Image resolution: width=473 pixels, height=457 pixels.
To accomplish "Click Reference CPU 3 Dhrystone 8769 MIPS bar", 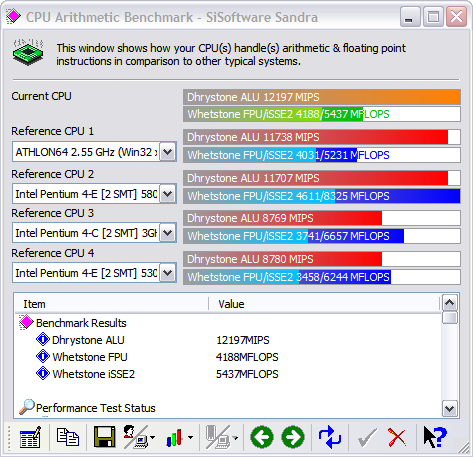I will (322, 218).
